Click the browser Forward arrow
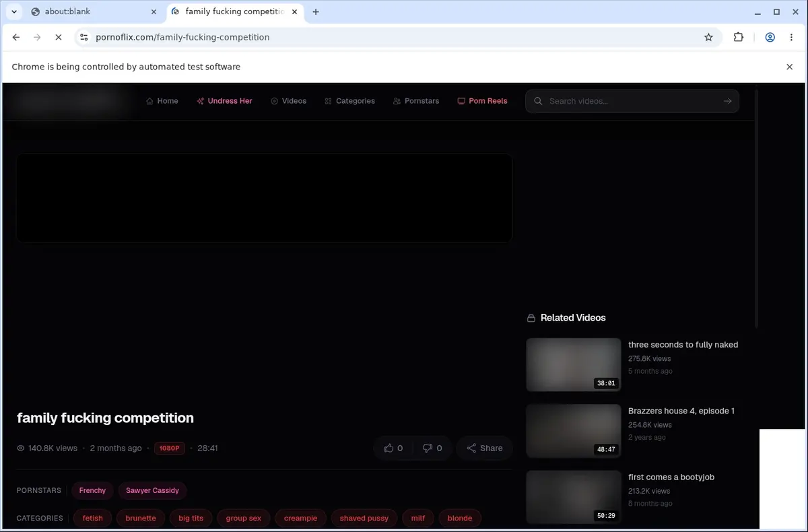 tap(37, 38)
